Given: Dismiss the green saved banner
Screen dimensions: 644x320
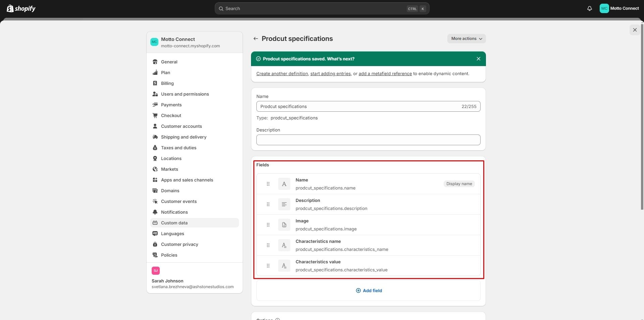Looking at the screenshot, I should pyautogui.click(x=478, y=59).
